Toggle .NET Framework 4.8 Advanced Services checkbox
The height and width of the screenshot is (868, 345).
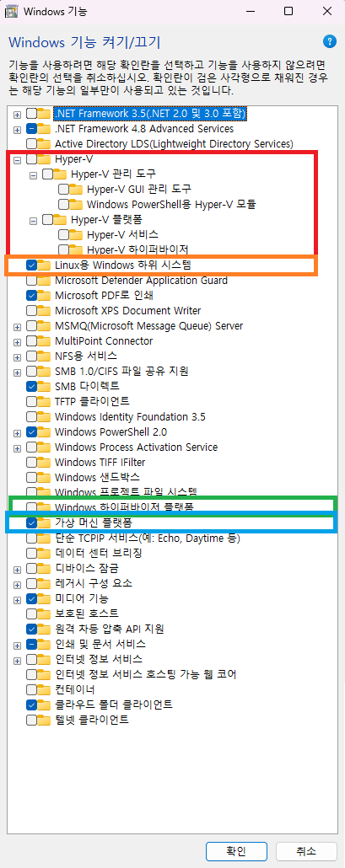pos(31,129)
